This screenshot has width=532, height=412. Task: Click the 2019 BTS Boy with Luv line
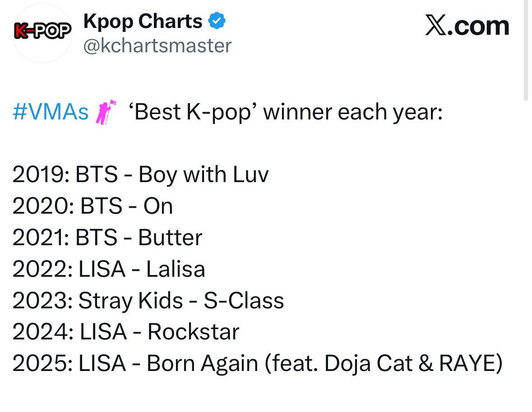(x=140, y=175)
